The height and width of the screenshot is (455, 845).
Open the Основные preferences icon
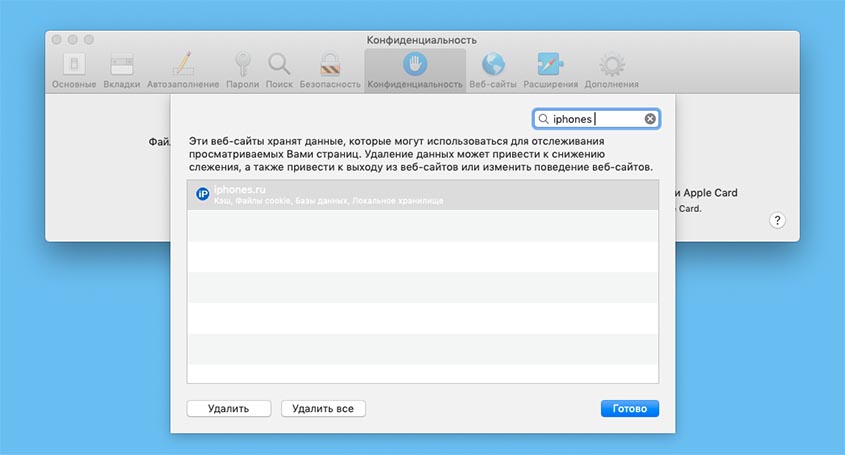tap(74, 65)
